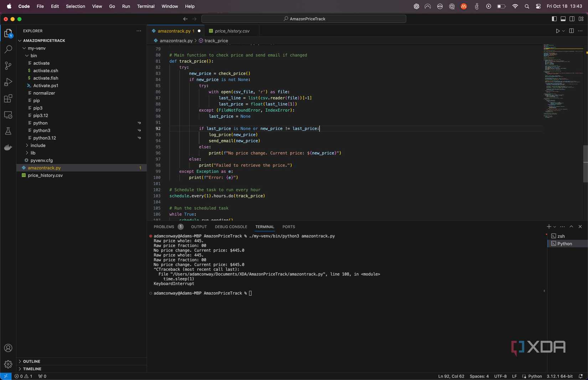Open a new terminal with plus icon
The height and width of the screenshot is (380, 588).
(x=549, y=227)
